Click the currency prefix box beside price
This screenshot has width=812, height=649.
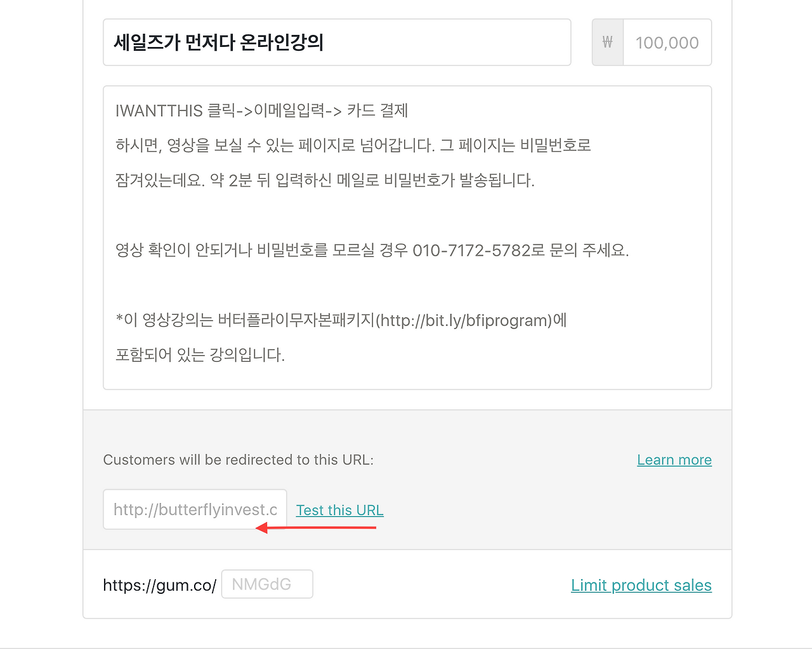click(x=607, y=42)
